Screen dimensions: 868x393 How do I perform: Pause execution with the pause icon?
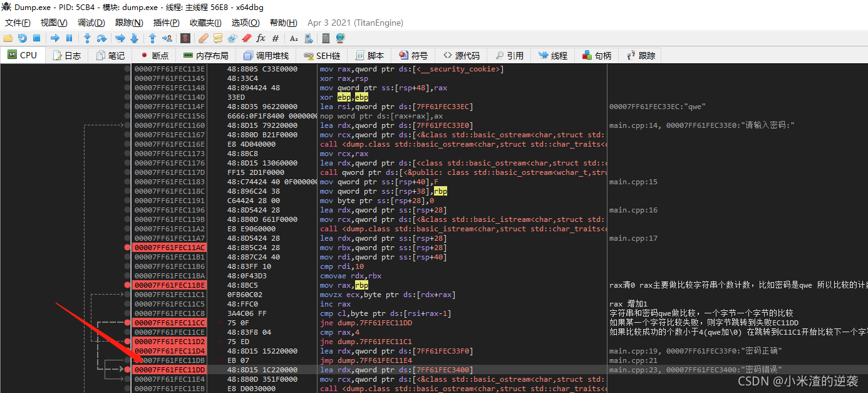pyautogui.click(x=69, y=38)
